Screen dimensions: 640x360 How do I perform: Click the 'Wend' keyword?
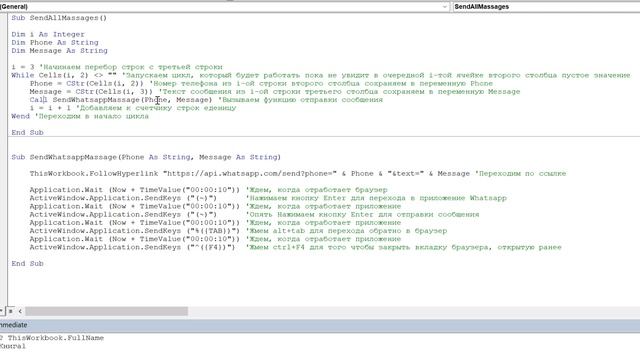click(x=20, y=116)
